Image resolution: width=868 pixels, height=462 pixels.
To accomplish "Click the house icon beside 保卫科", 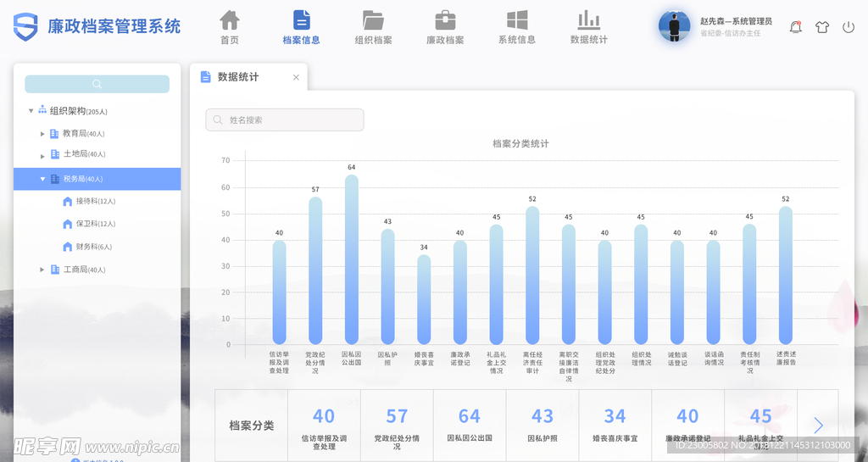I will [x=68, y=224].
